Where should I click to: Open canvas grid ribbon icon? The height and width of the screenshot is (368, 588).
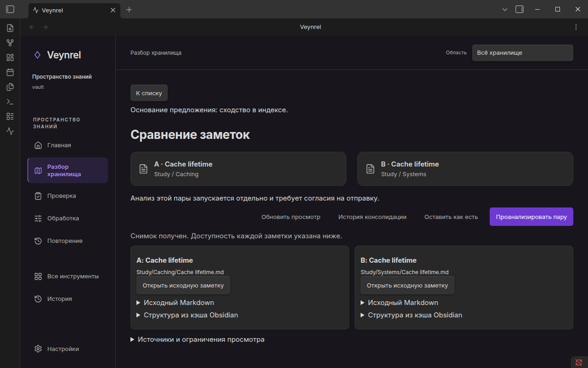coord(10,57)
